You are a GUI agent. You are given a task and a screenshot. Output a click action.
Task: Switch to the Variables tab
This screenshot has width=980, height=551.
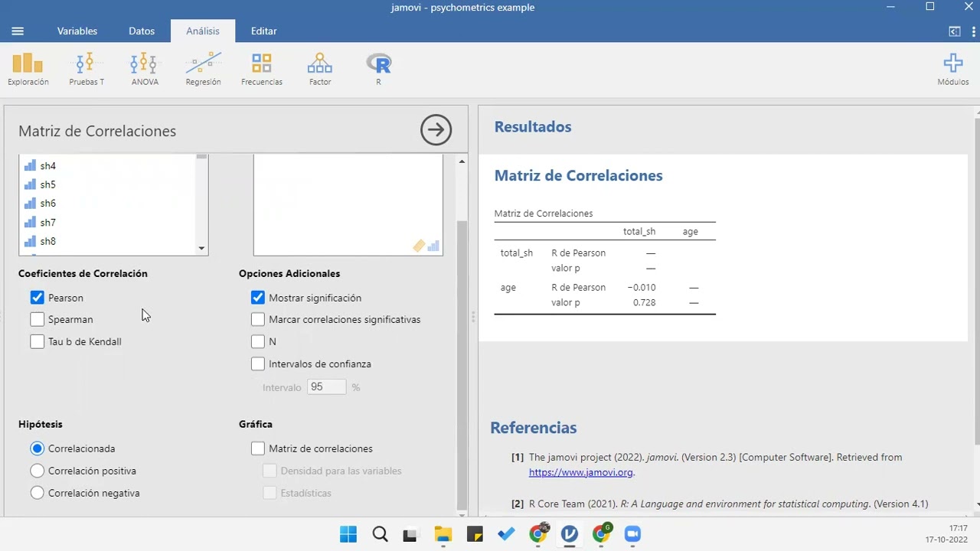[77, 31]
